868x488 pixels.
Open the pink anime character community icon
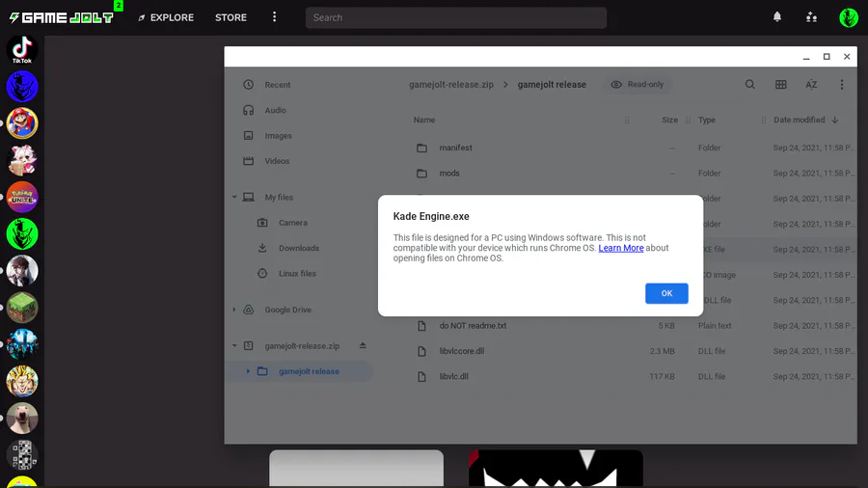click(22, 160)
